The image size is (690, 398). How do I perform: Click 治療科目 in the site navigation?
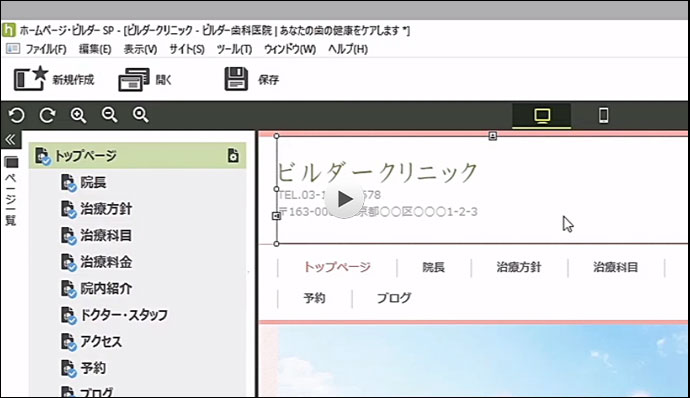click(x=615, y=267)
